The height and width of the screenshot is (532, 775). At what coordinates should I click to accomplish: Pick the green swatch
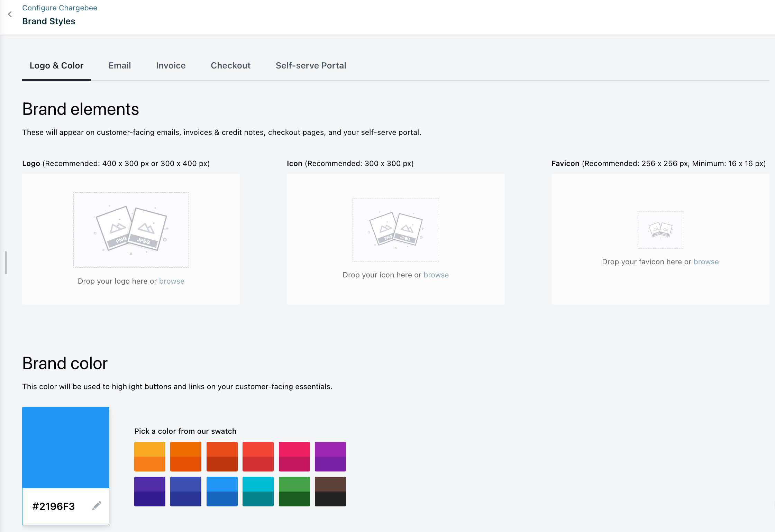click(294, 492)
